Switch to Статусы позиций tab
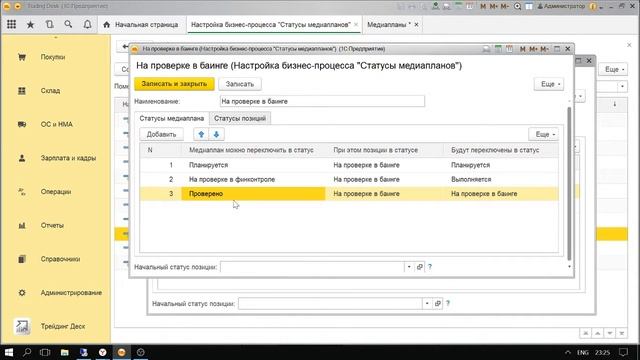 pyautogui.click(x=240, y=118)
